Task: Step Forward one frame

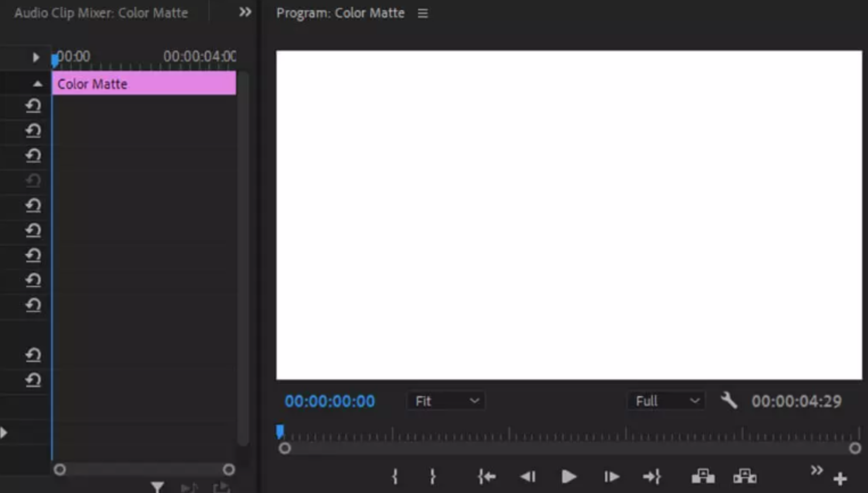Action: pos(610,476)
